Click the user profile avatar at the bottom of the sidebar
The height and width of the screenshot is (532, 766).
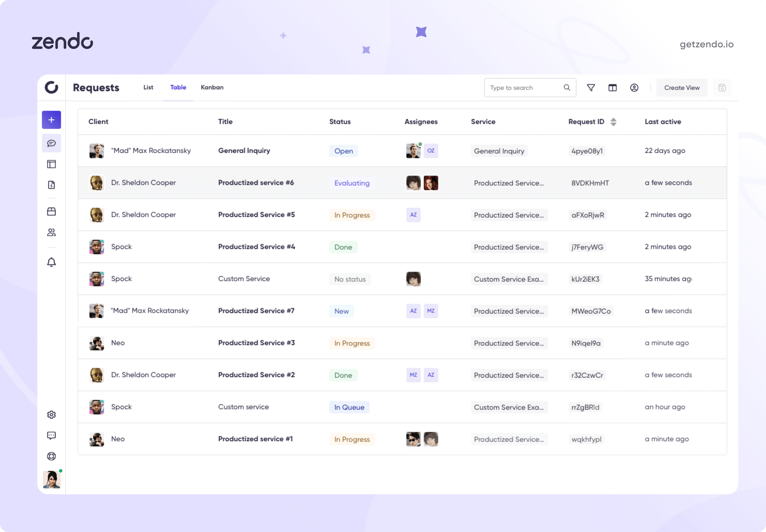[52, 479]
